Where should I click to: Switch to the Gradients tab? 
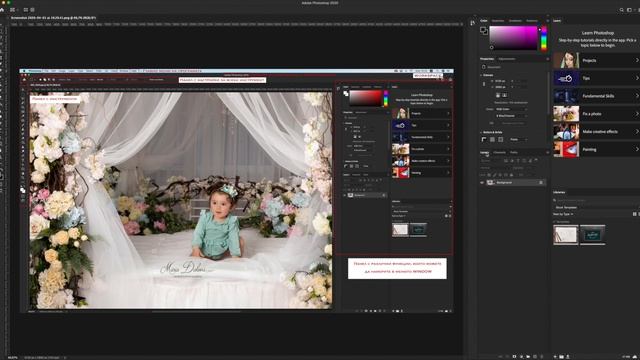(x=515, y=21)
